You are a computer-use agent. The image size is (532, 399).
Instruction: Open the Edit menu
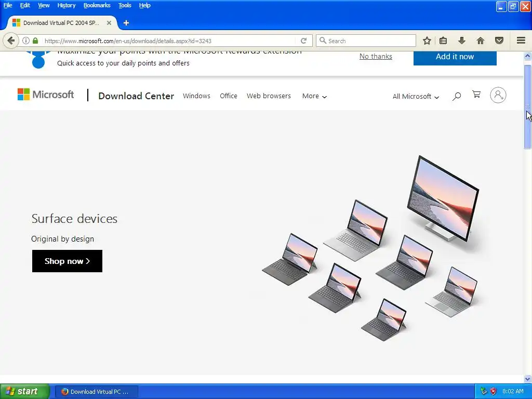point(25,5)
